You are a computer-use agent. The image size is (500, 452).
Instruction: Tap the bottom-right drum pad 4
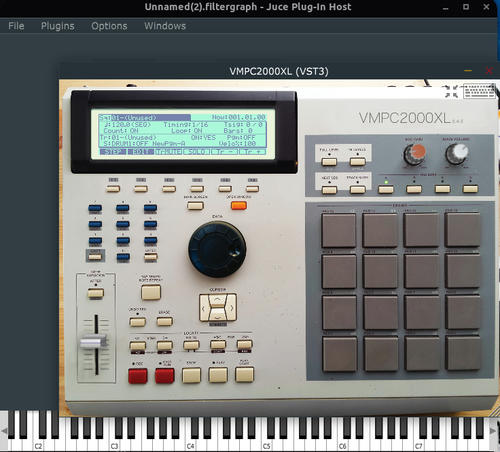463,353
